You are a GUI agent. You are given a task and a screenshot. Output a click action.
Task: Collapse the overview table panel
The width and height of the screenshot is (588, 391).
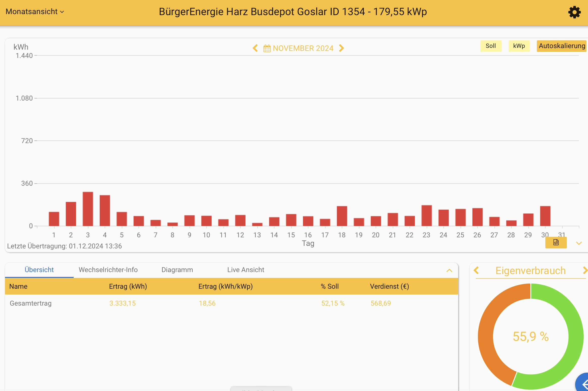[449, 271]
